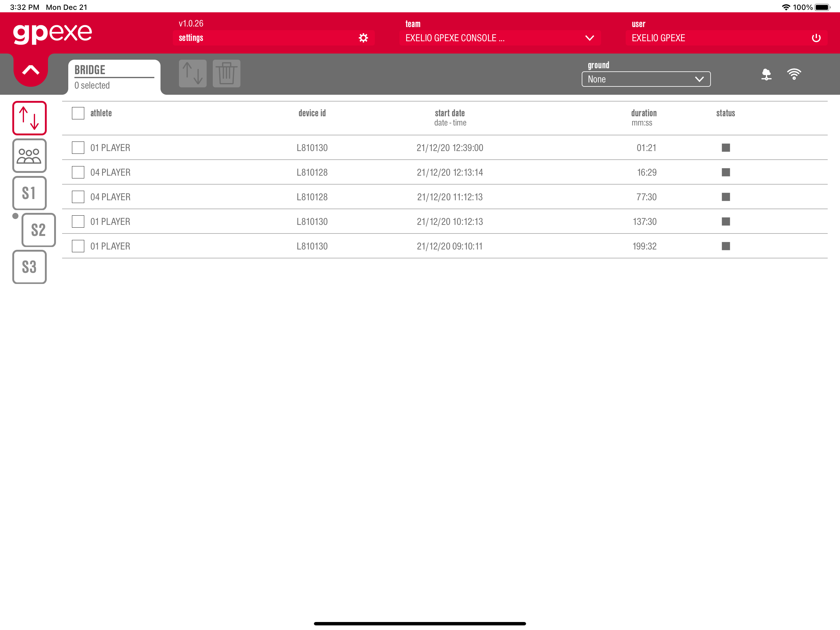Click the wireless signal icon
Screen dimensions: 840x630
pos(794,74)
